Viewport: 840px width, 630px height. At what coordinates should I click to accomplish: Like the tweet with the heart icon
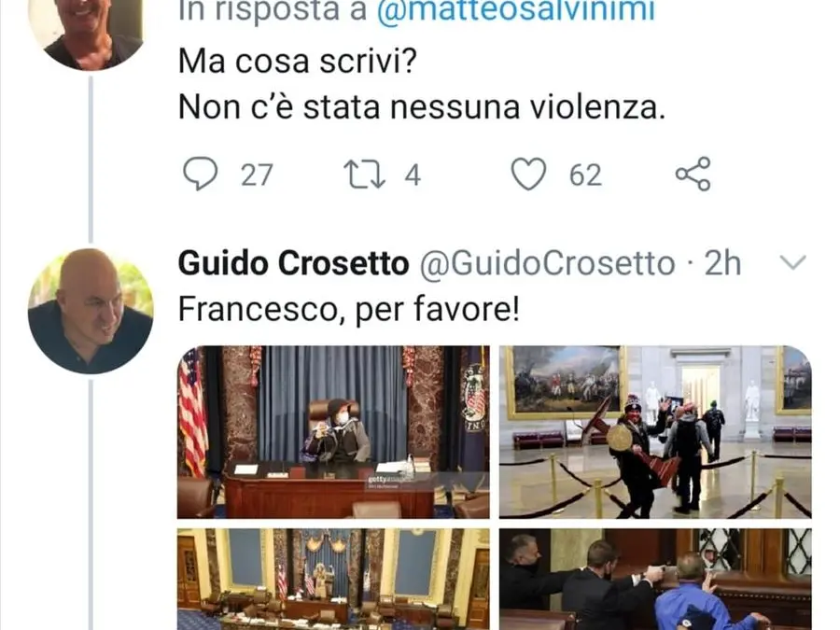point(528,175)
